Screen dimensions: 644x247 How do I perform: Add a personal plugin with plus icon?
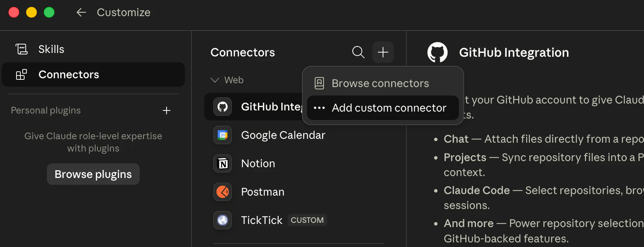click(x=167, y=110)
